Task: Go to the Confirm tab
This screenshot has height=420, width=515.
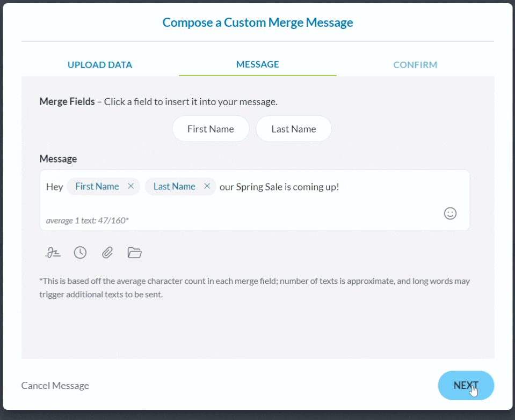Action: 415,65
